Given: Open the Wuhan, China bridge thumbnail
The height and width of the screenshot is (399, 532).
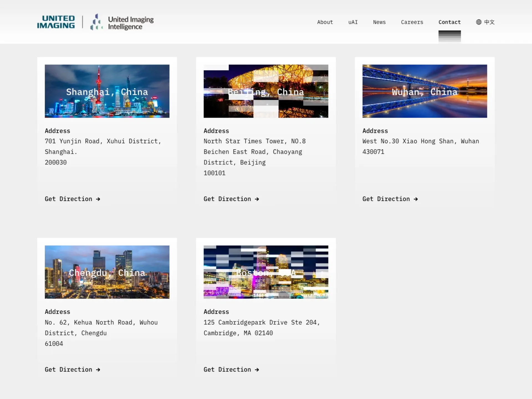Looking at the screenshot, I should tap(424, 91).
